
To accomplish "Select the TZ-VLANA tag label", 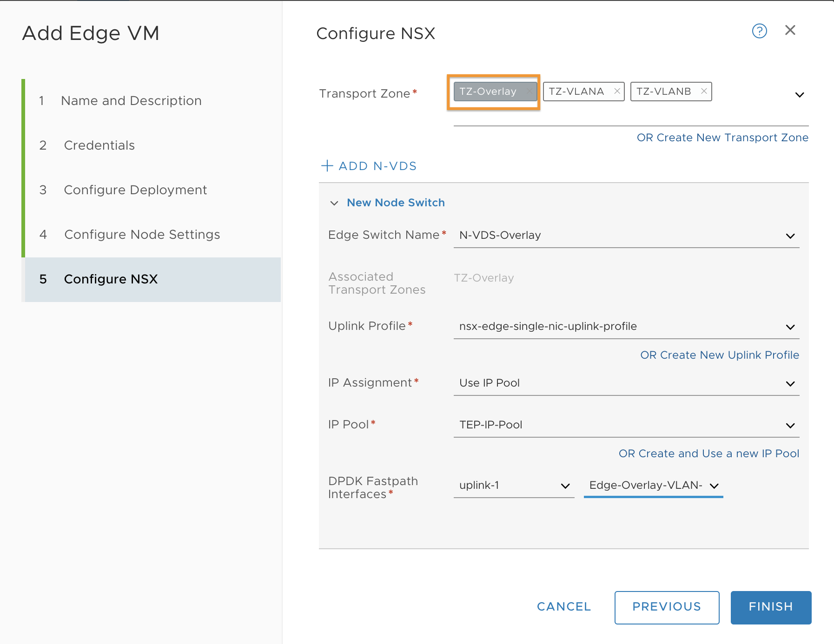I will click(x=576, y=92).
